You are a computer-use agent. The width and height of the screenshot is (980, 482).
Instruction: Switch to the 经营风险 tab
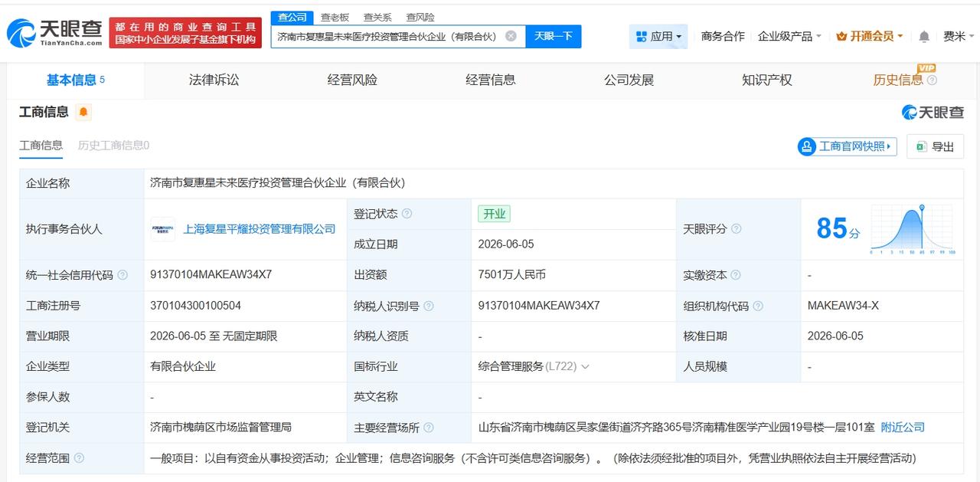click(x=352, y=80)
